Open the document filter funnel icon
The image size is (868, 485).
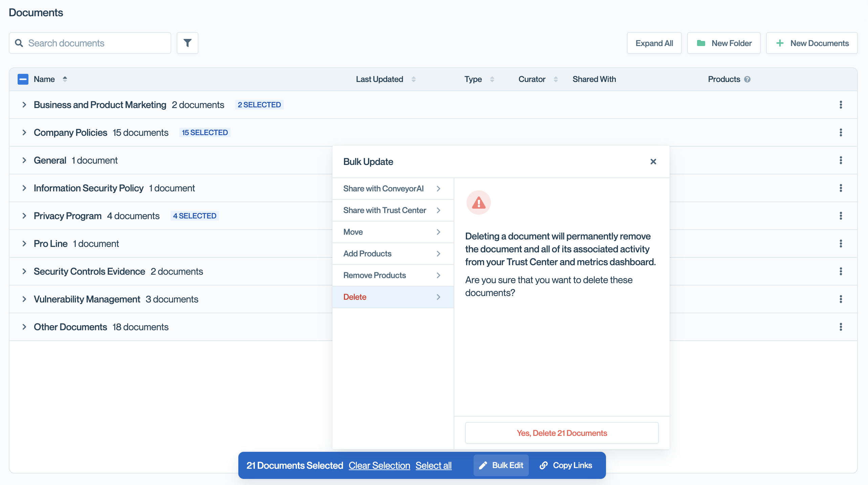click(x=187, y=43)
